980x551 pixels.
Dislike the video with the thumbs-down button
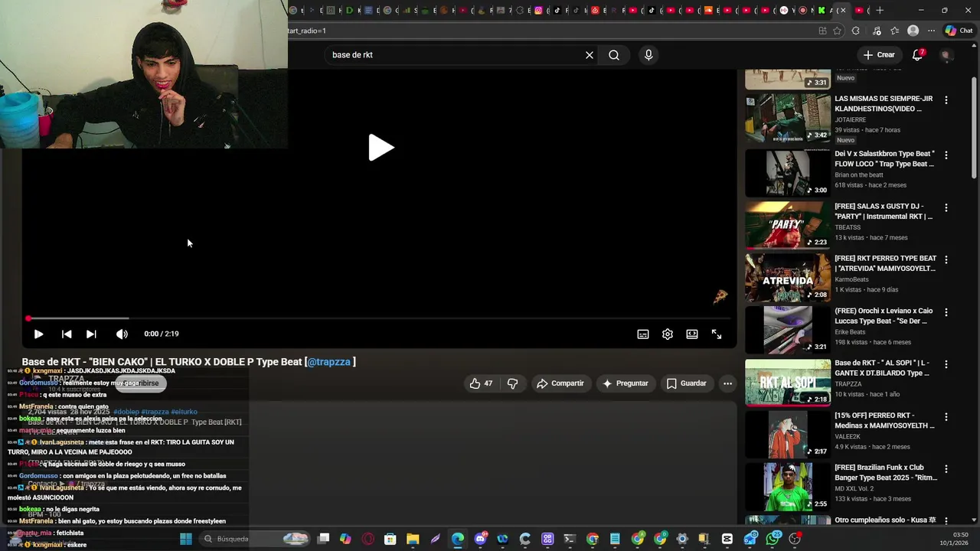click(x=513, y=383)
